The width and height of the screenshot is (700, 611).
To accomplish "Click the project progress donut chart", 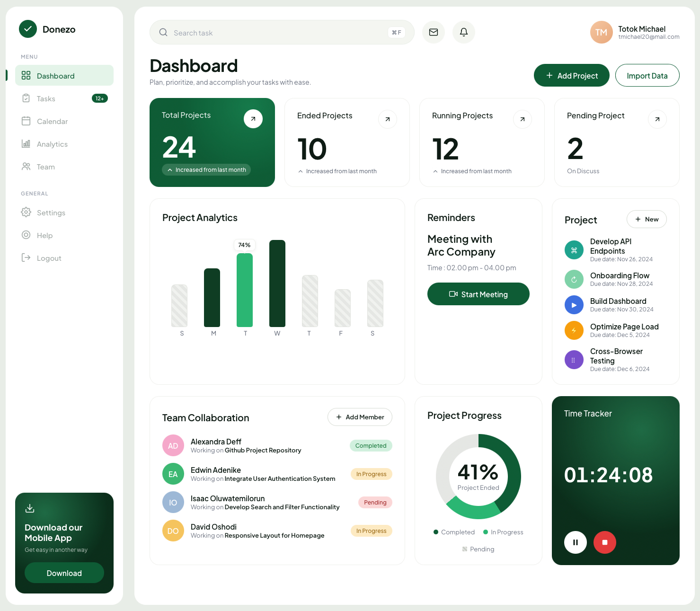I will (478, 477).
